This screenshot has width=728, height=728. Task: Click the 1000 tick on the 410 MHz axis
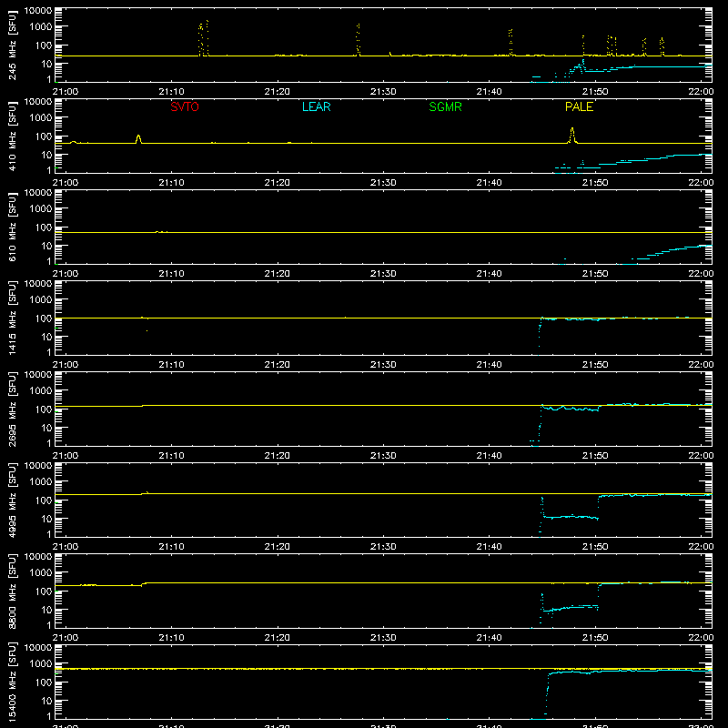(41, 118)
